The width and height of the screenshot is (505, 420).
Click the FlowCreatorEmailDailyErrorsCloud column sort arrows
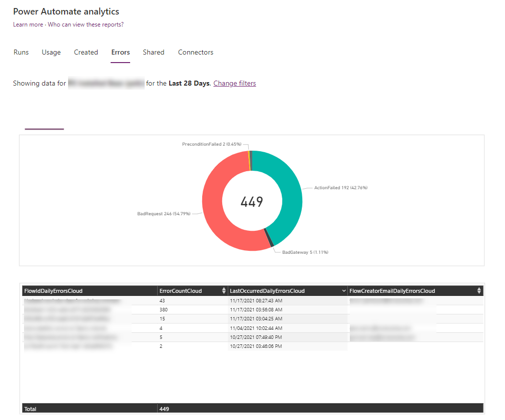(479, 291)
